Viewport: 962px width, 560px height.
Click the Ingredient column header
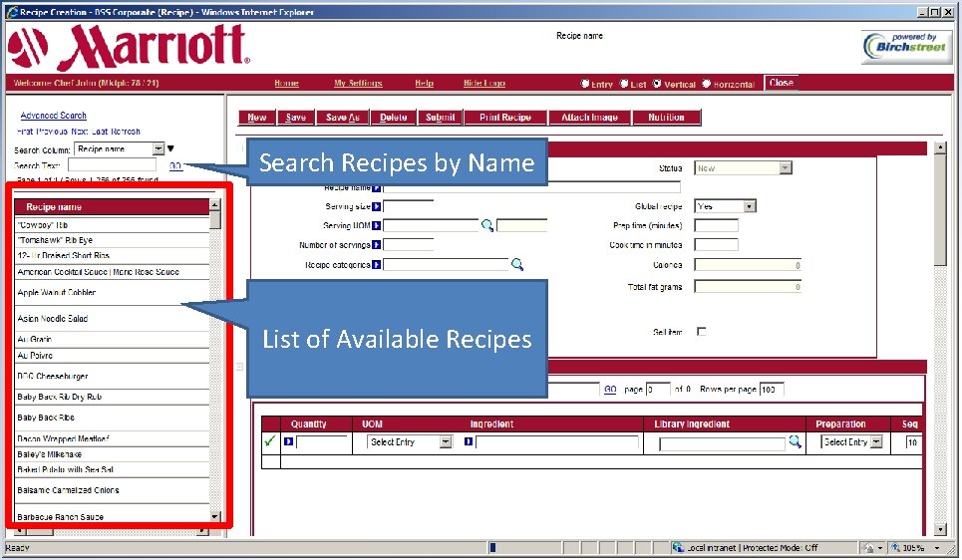point(491,423)
